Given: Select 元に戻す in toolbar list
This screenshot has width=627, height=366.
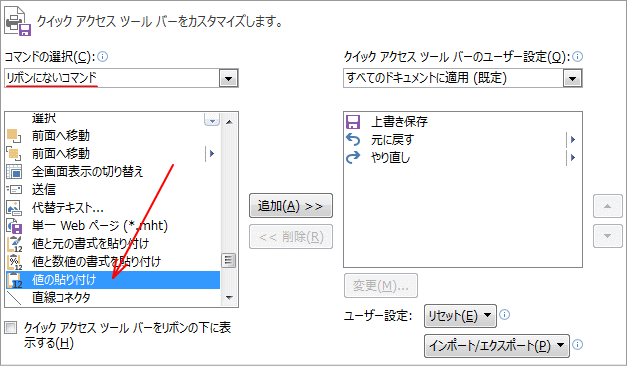Looking at the screenshot, I should [x=463, y=140].
